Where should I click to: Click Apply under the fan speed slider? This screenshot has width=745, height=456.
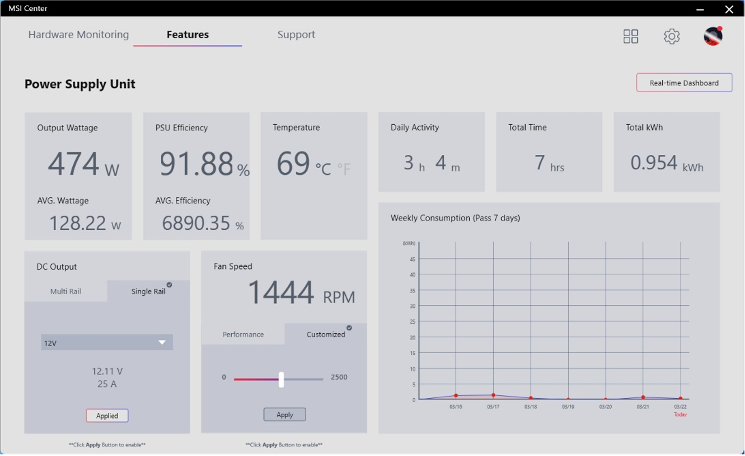[x=284, y=414]
